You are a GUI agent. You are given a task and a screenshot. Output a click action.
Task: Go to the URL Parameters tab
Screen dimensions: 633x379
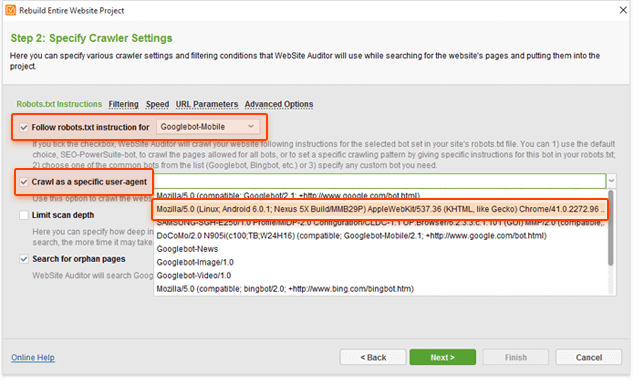pos(207,104)
